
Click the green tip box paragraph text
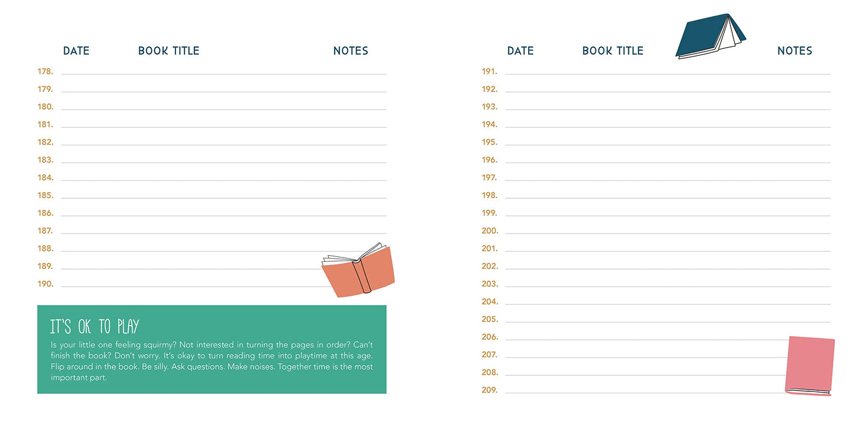coord(211,361)
